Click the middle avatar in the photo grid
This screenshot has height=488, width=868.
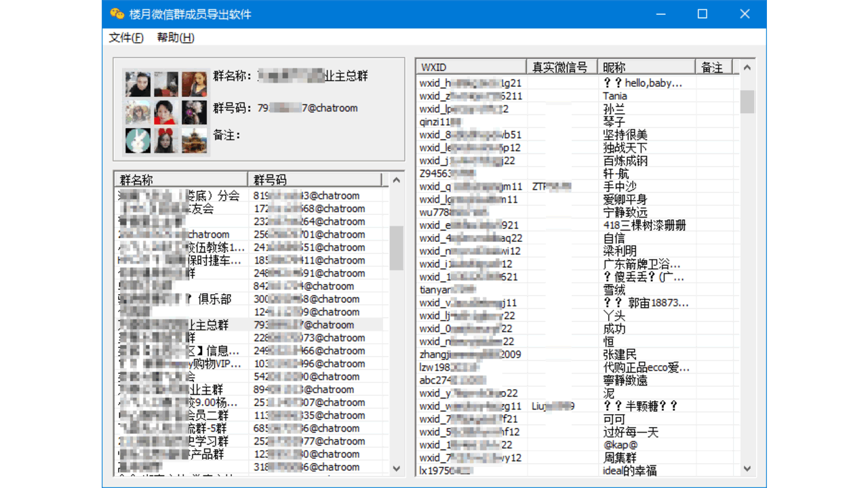pyautogui.click(x=165, y=112)
